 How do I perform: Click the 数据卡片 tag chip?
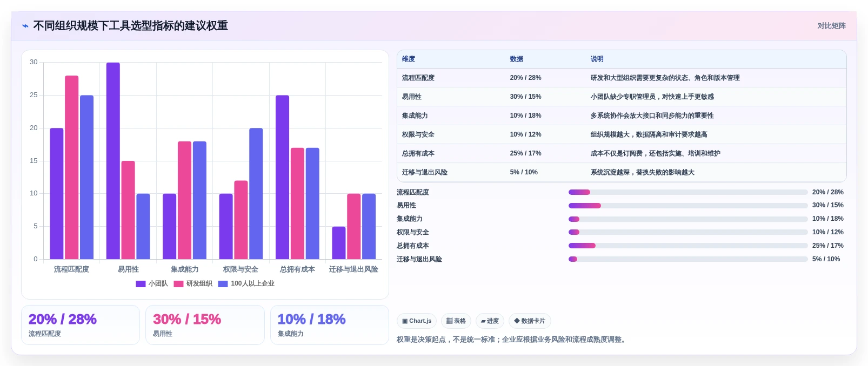[x=530, y=321]
